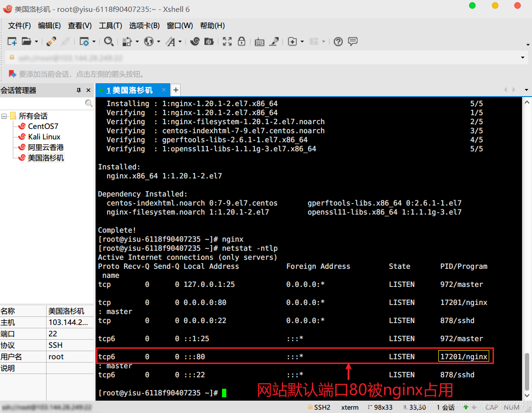Select the 阿里云香港 session
The width and height of the screenshot is (532, 413).
[46, 147]
